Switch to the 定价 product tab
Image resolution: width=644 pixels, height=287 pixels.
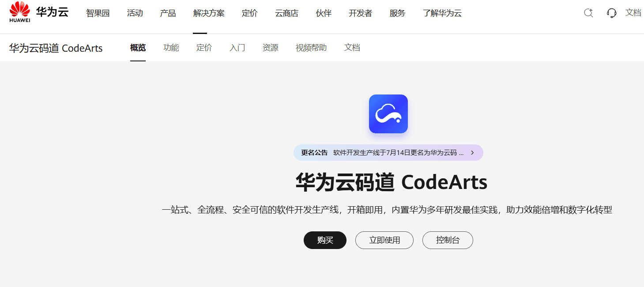pos(204,48)
